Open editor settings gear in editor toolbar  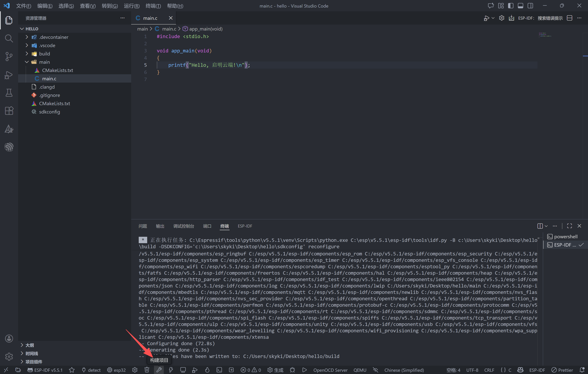[x=501, y=18]
